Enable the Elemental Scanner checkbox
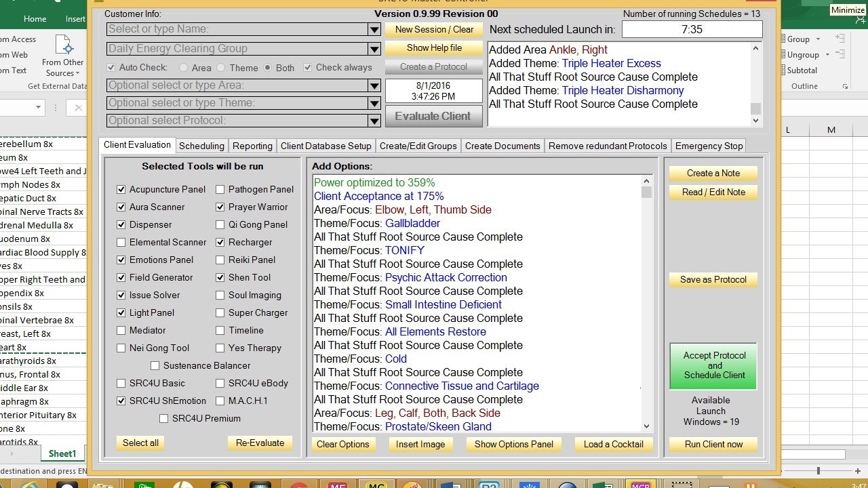 tap(121, 243)
